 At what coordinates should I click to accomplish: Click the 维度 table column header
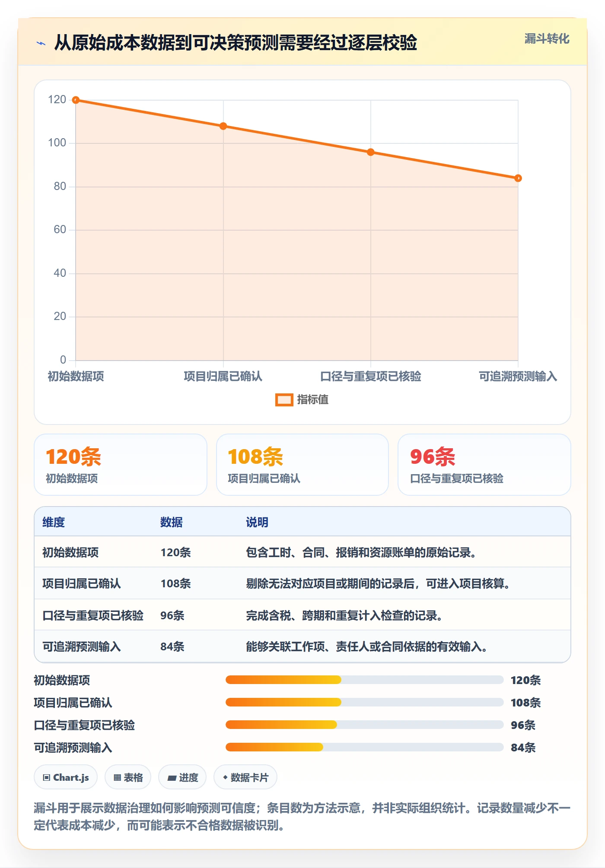click(x=54, y=522)
